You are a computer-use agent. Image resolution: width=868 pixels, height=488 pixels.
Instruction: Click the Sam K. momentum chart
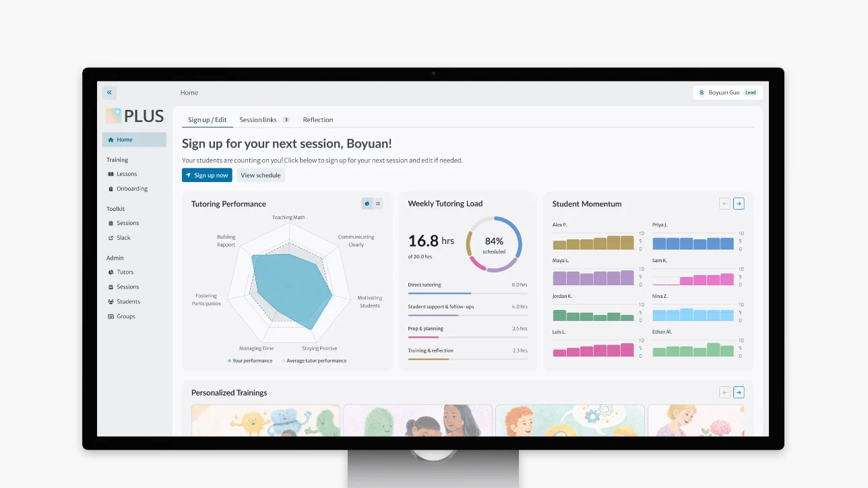coord(693,276)
